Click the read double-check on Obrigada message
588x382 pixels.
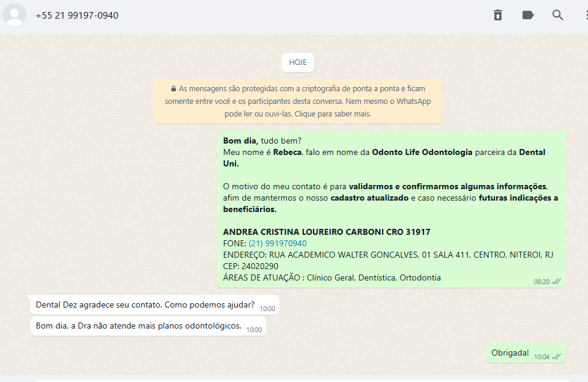tap(556, 357)
